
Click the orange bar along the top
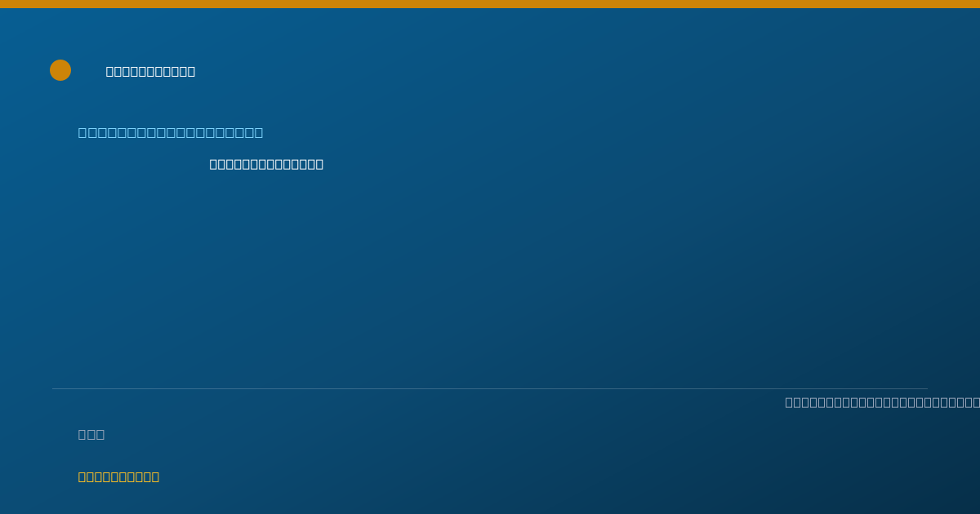tap(490, 4)
